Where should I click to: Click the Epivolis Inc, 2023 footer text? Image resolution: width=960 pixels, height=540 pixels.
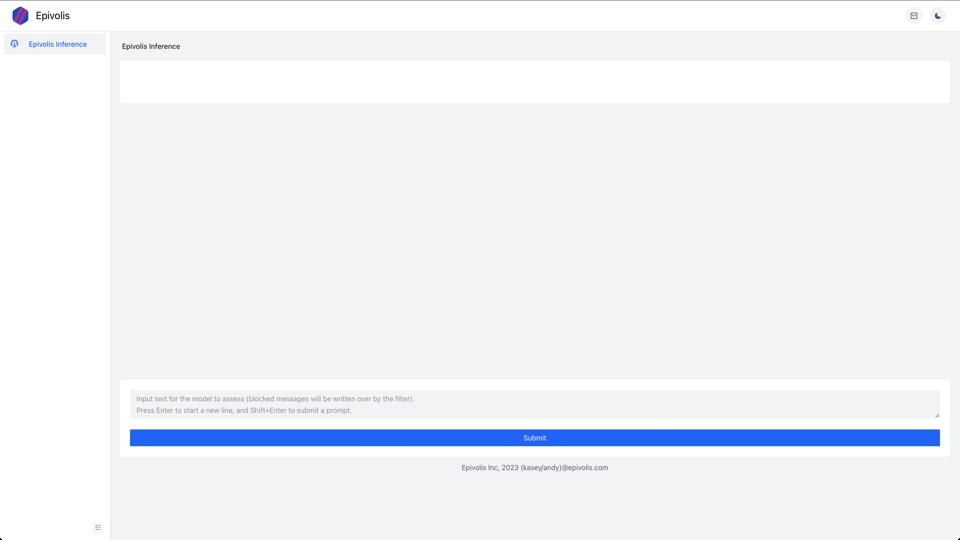(490, 468)
